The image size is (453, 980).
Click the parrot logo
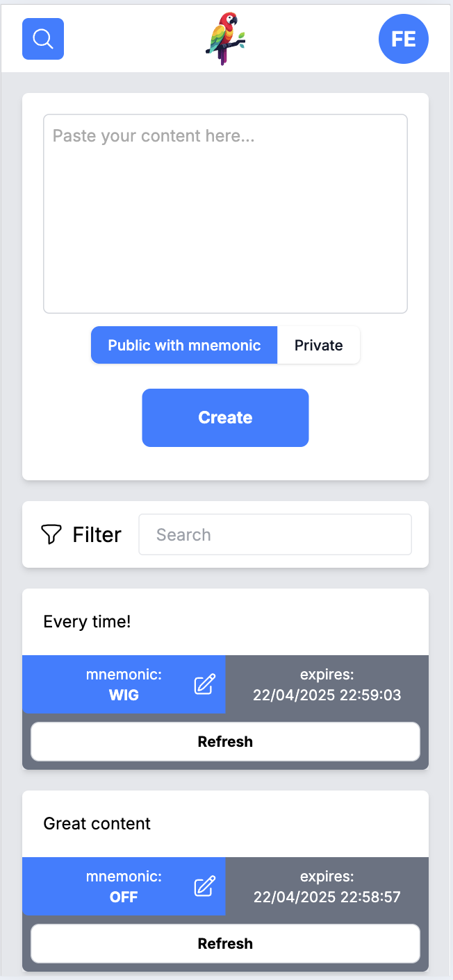(x=226, y=39)
